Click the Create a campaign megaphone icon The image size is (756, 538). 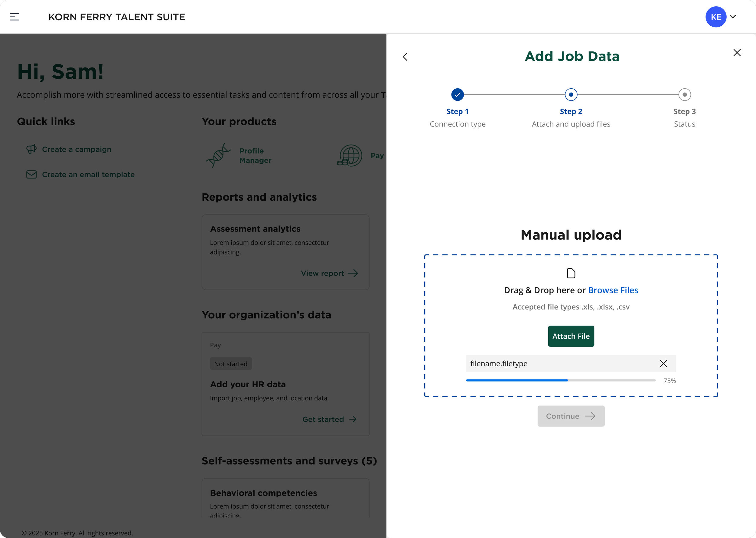(31, 149)
